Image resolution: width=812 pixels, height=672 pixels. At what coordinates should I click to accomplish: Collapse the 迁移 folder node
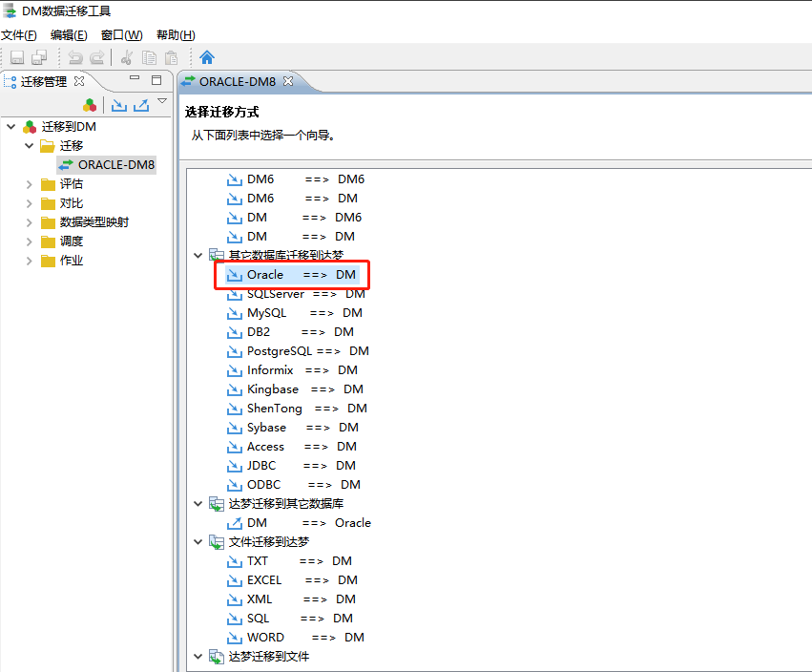click(x=30, y=146)
